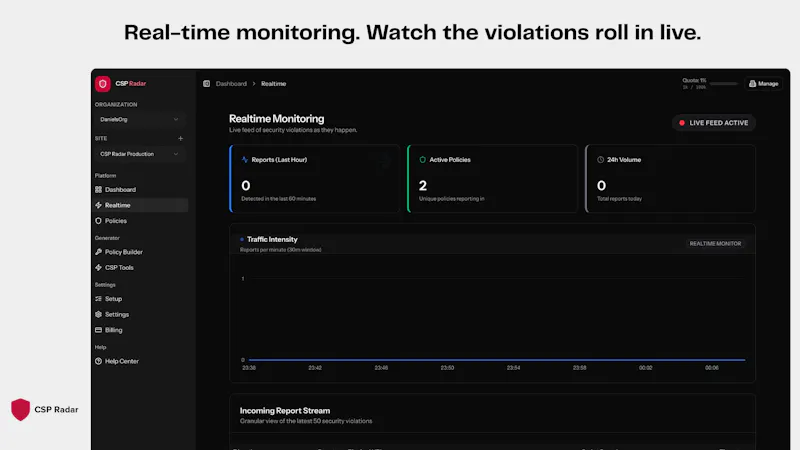Click the 23:50 time label on chart axis

[x=447, y=368]
